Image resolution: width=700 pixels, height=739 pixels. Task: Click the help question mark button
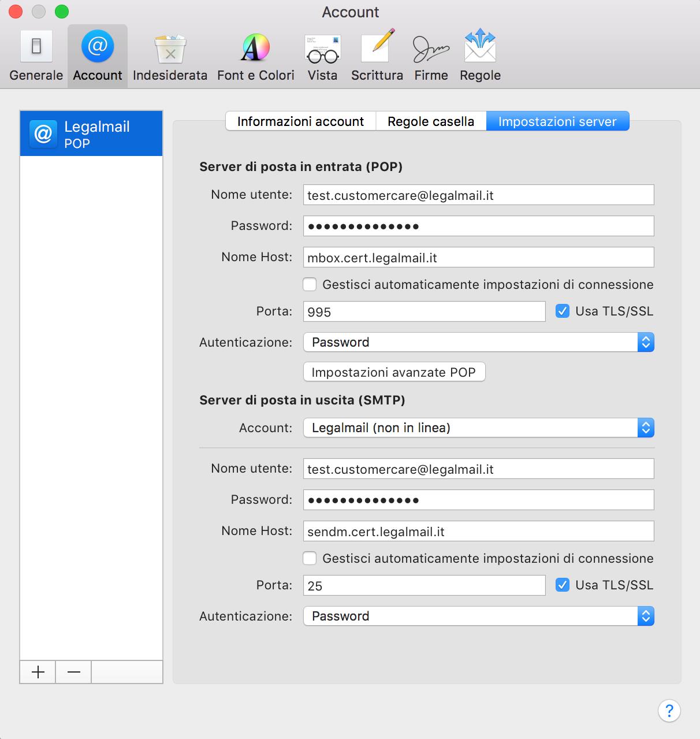tap(669, 710)
